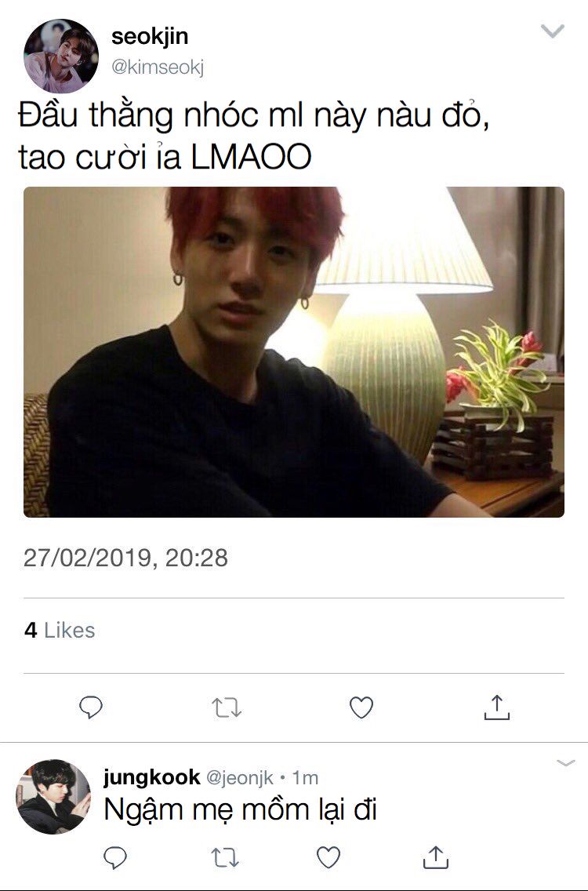Expand the options chevron on jungkook's reply

(x=566, y=762)
